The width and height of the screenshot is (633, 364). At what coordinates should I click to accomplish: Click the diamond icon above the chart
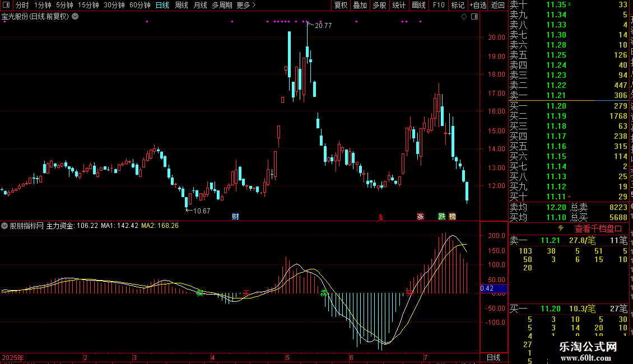coord(464,17)
